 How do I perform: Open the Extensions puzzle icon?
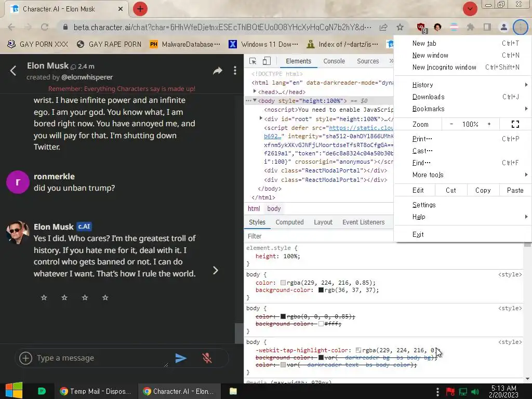[x=470, y=27]
